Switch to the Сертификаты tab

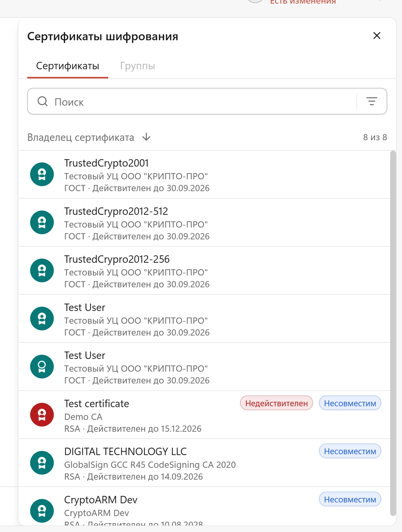coord(68,66)
